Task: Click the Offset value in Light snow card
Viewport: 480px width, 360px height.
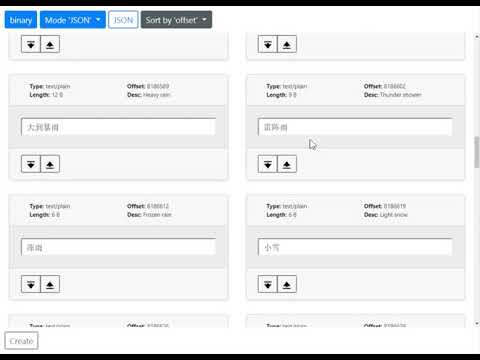Action: (395, 206)
